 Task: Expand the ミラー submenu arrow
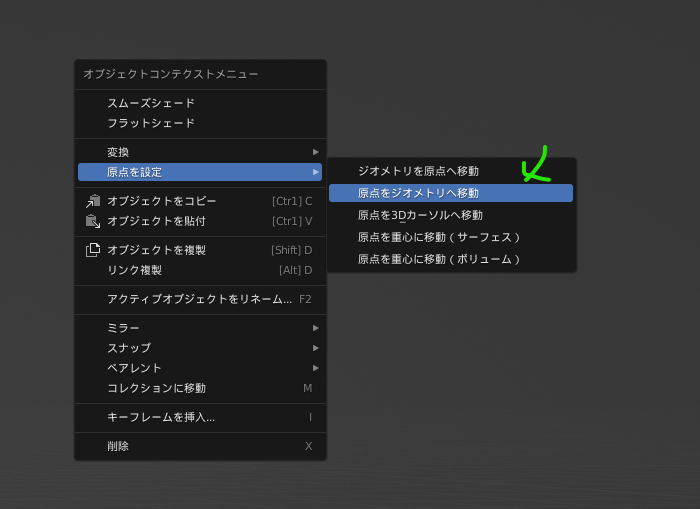316,328
